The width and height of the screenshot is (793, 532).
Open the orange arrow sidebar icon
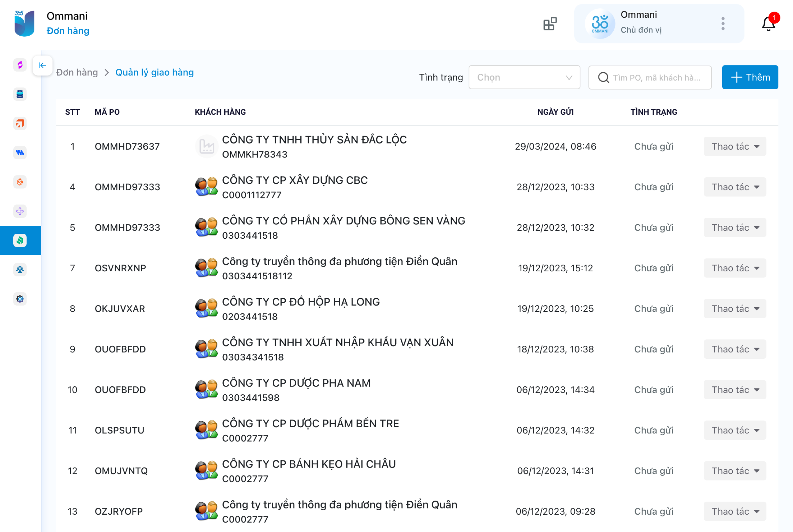coord(20,123)
